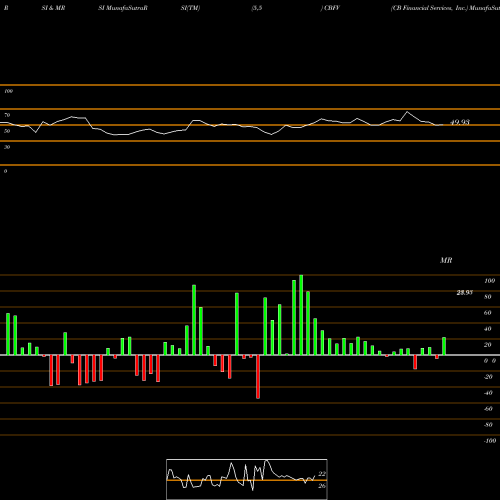Image resolution: width=500 pixels, height=500 pixels.
Task: Click the SI & MR header label
Action: (x=53, y=8)
